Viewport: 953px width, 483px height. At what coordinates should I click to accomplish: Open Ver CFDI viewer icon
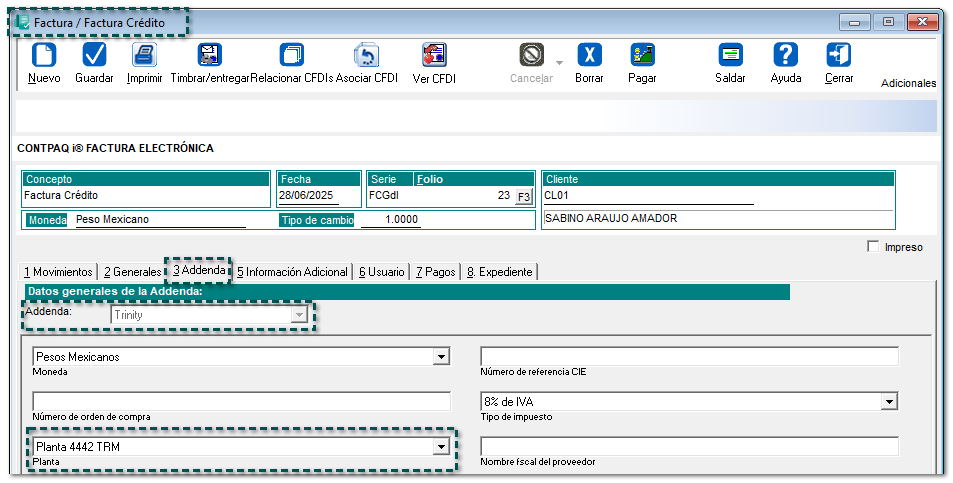(x=434, y=55)
